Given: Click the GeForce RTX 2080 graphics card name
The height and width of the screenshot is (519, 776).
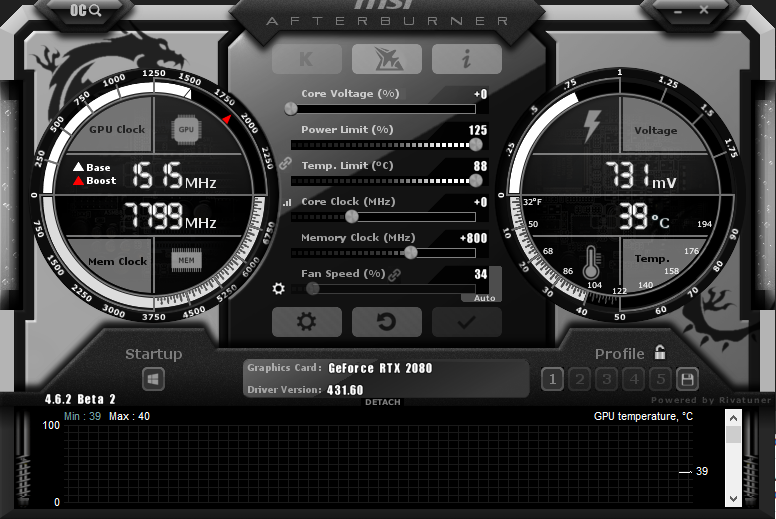Looking at the screenshot, I should pyautogui.click(x=380, y=368).
